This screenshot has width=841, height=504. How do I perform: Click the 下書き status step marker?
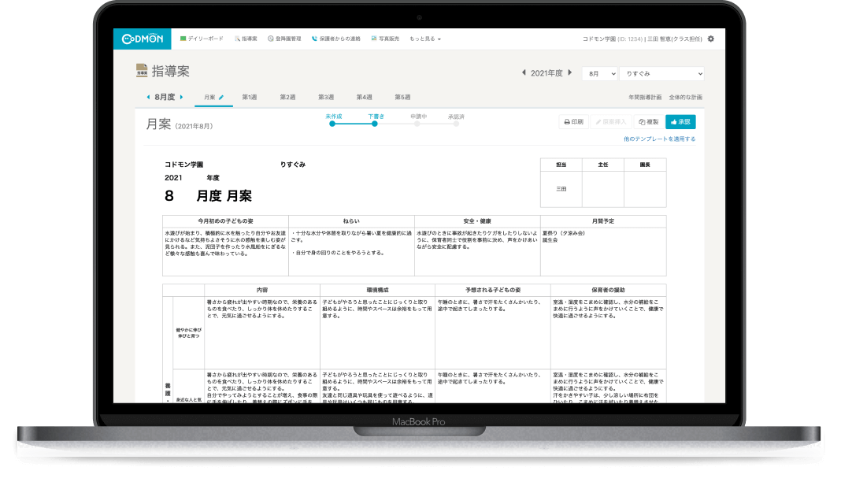click(x=375, y=124)
